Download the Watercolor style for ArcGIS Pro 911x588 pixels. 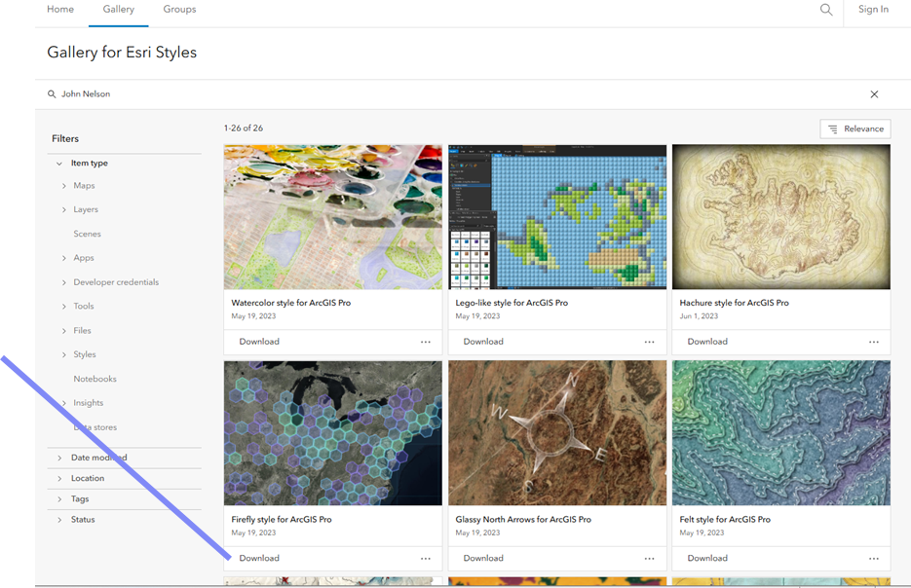pos(259,342)
